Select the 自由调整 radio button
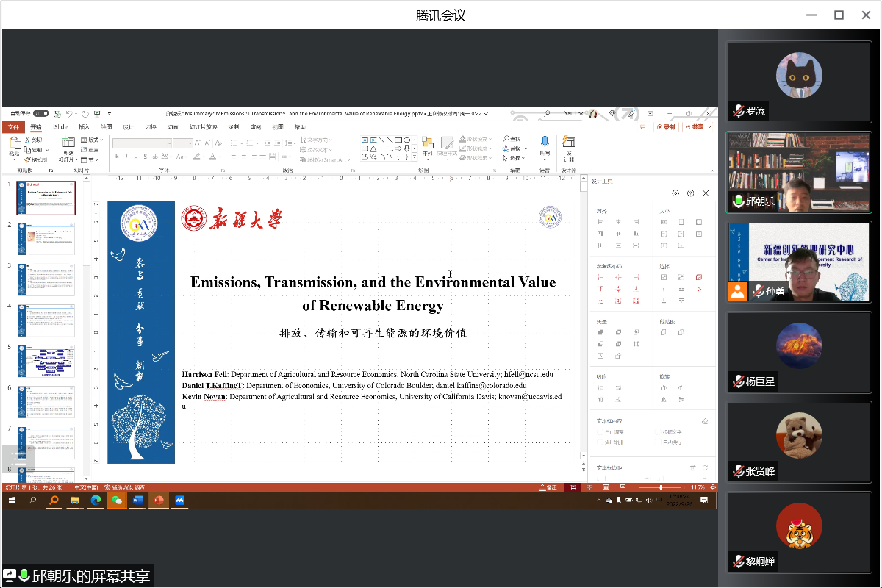Viewport: 882px width, 588px height. tap(600, 432)
